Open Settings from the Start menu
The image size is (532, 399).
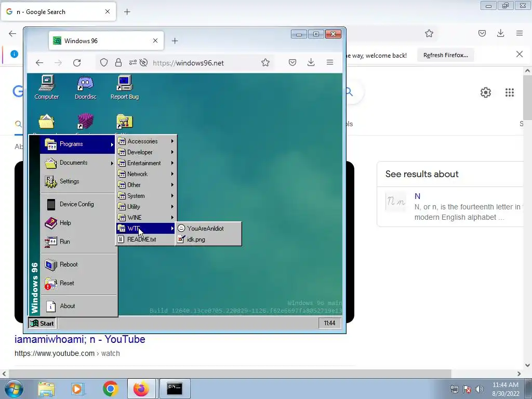(x=78, y=181)
